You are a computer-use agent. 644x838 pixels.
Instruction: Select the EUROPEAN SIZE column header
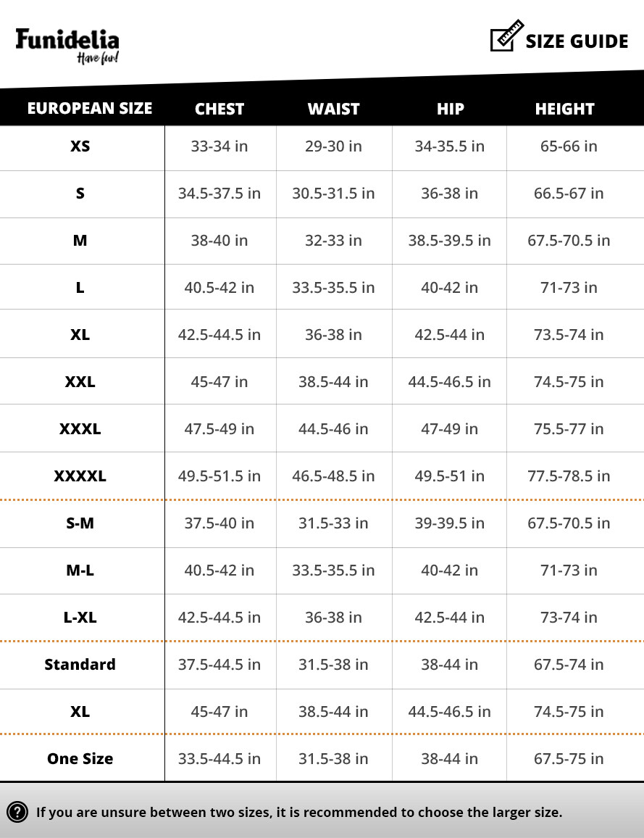pos(90,109)
